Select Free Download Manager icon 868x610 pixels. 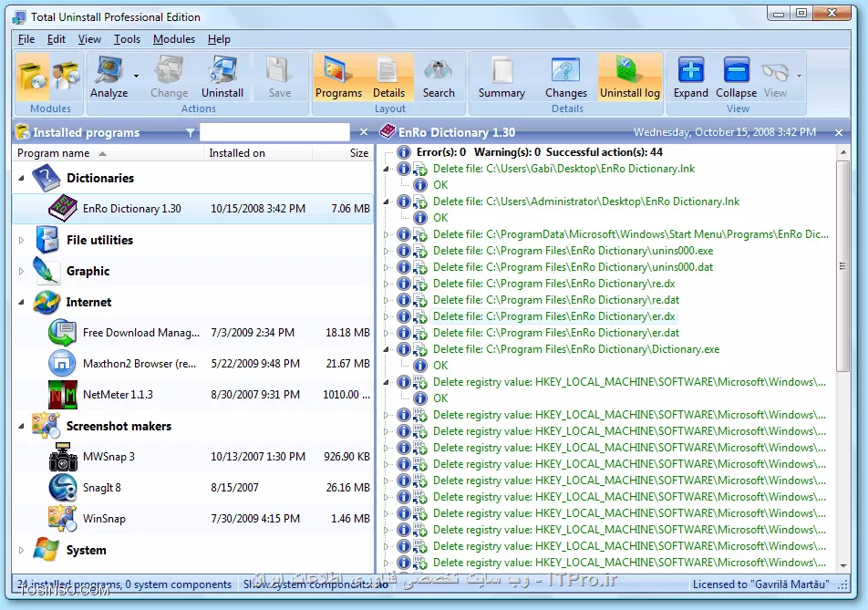tap(63, 333)
